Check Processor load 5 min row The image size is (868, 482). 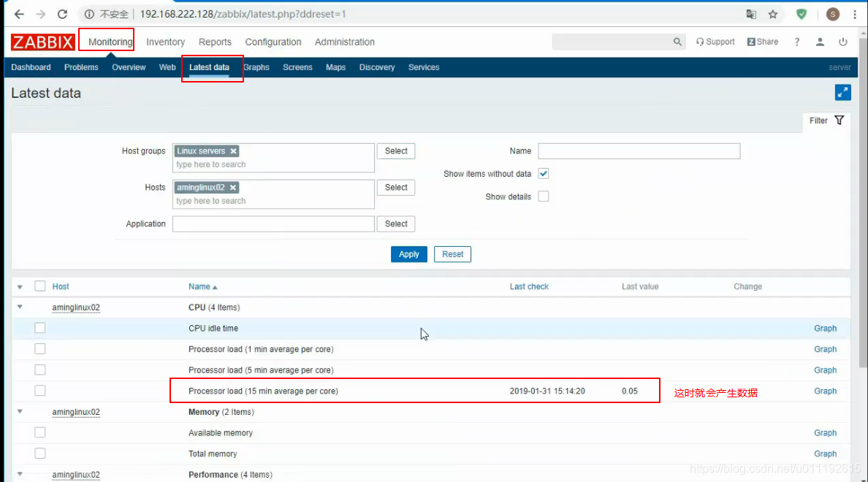40,370
